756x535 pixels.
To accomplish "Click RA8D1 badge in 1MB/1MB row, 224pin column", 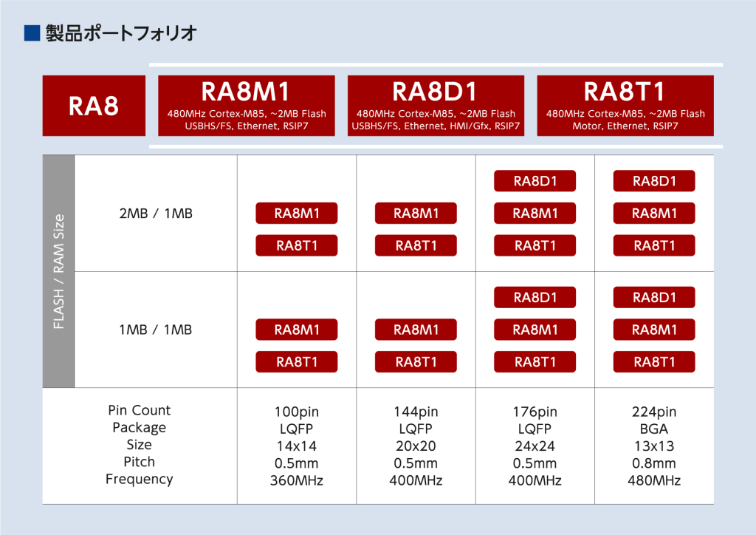I will 654,297.
